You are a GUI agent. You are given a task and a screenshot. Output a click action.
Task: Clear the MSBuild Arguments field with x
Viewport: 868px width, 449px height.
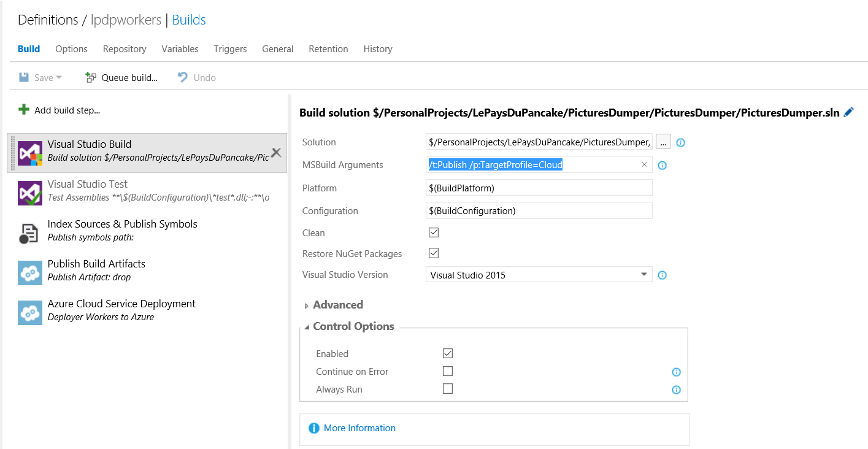(644, 164)
